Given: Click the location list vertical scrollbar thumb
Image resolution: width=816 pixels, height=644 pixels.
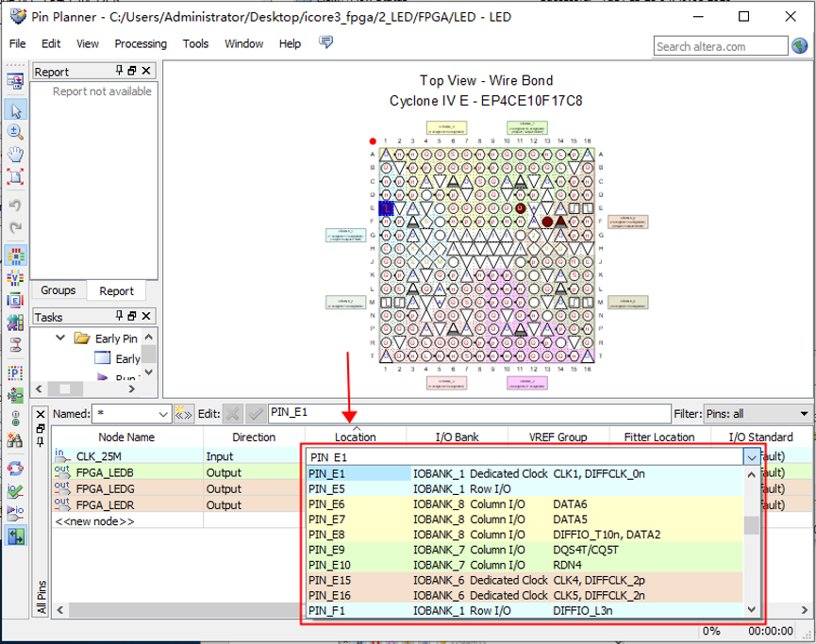Looking at the screenshot, I should (x=751, y=525).
